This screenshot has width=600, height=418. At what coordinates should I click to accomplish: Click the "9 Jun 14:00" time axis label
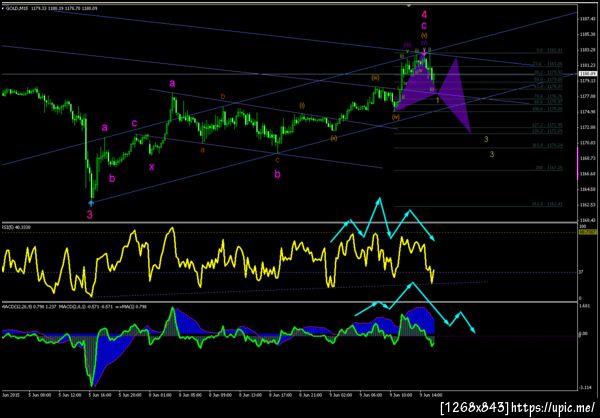point(429,393)
